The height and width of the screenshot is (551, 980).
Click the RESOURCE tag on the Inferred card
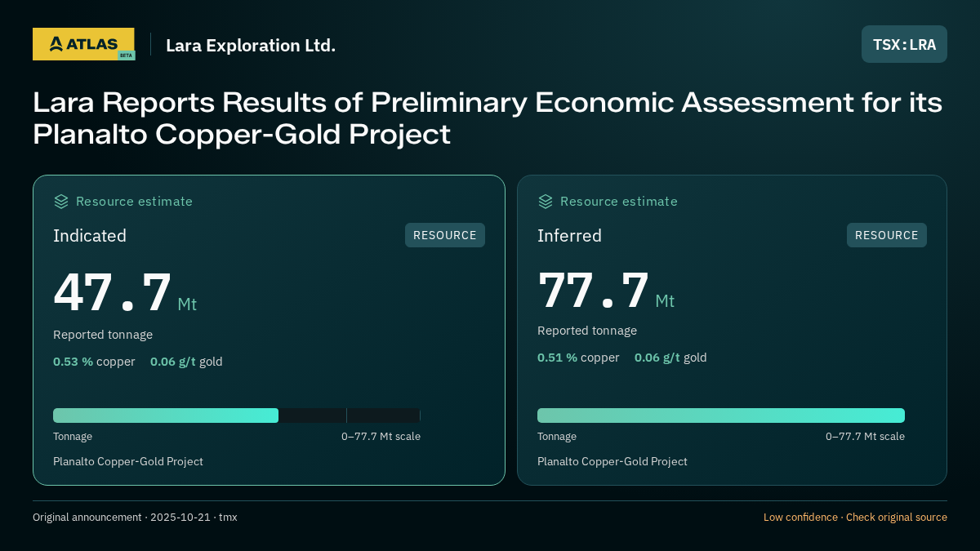(887, 235)
